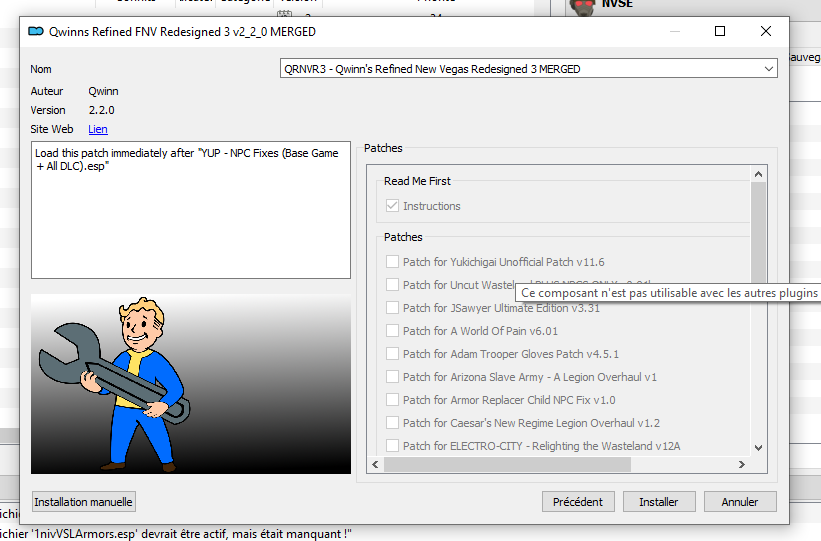Select Patch for A World Of Pain v6.01
Viewport: 821px width, 541px height.
coord(392,330)
